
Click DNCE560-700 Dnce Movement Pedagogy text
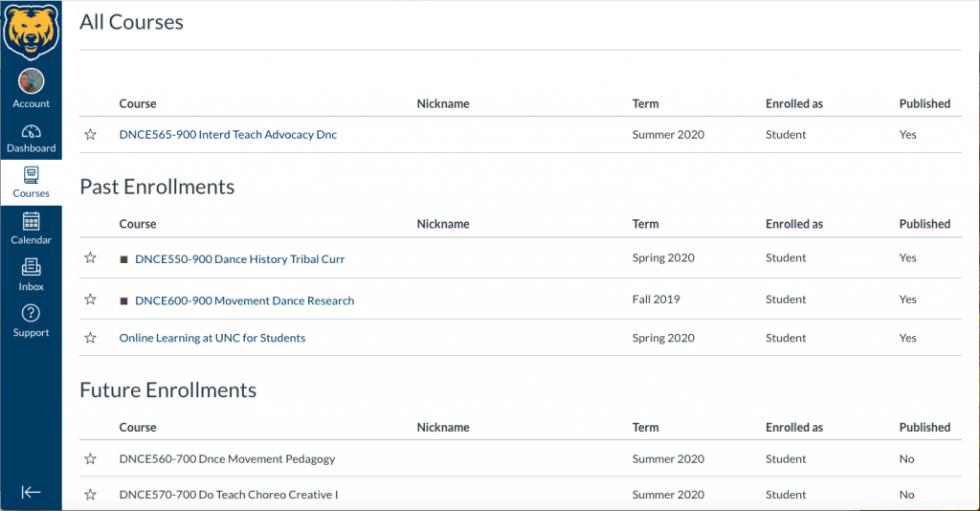[x=228, y=459]
